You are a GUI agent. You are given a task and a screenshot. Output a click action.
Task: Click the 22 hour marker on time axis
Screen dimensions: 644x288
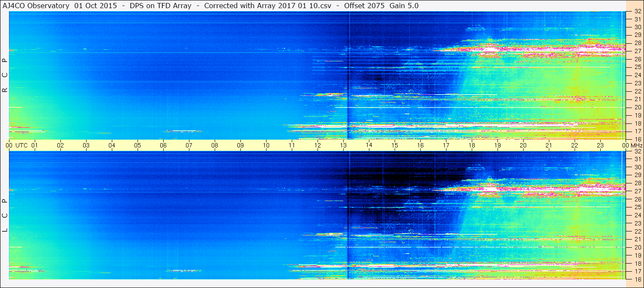[575, 145]
